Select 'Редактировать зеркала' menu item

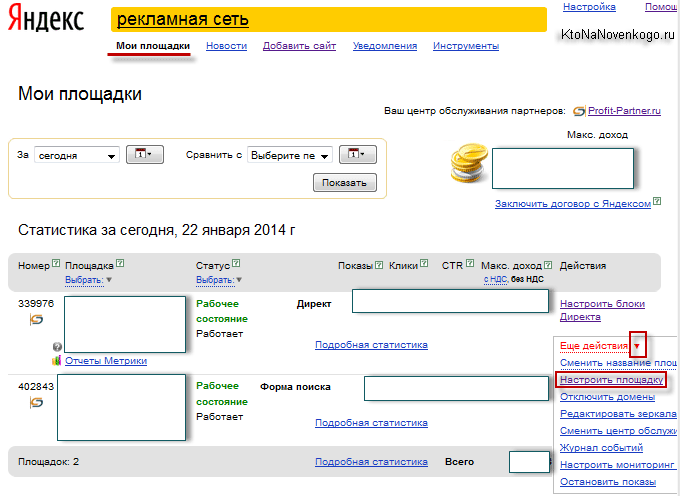(618, 414)
